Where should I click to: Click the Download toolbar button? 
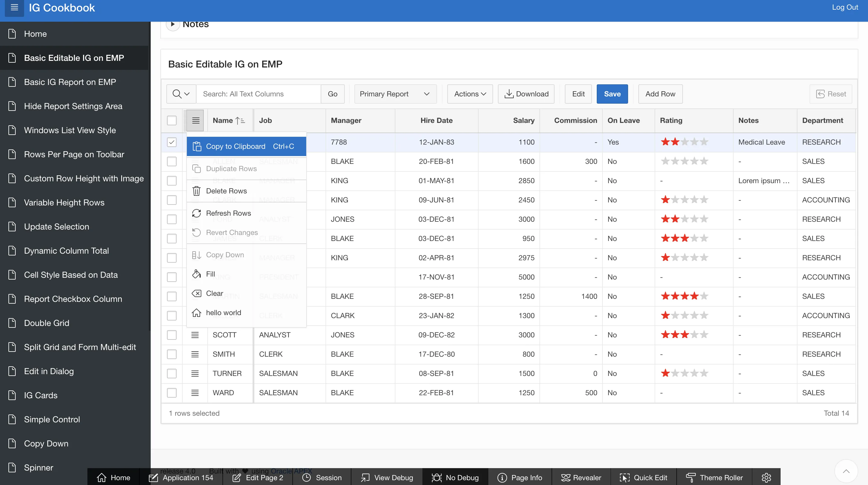point(526,94)
